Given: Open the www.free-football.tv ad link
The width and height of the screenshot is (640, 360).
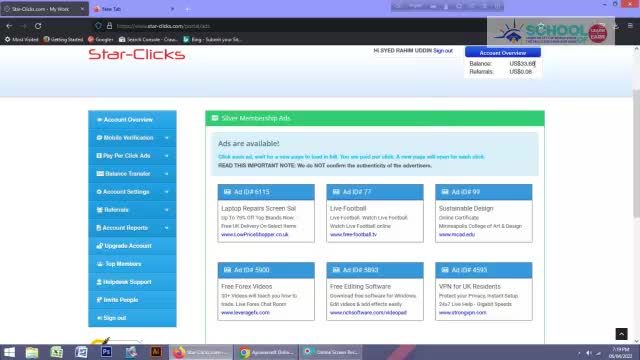Looking at the screenshot, I should point(353,235).
